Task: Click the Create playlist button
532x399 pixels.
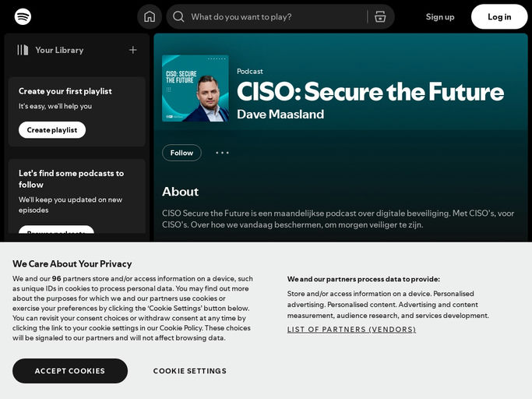Action: (52, 129)
